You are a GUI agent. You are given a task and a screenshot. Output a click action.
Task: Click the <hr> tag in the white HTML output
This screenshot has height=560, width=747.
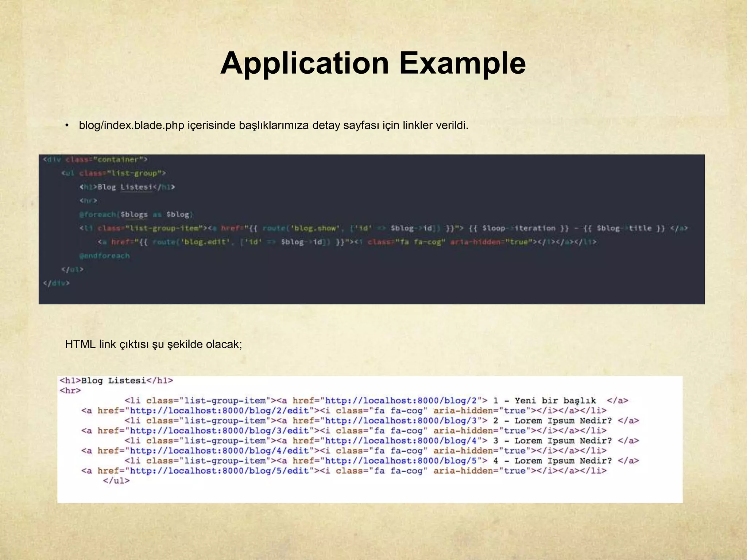click(x=70, y=390)
